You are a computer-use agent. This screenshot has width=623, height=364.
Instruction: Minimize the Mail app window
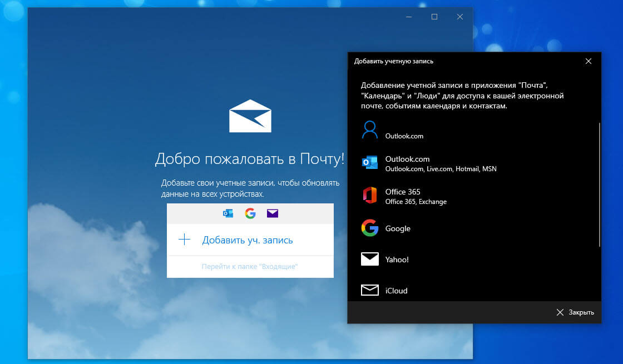tap(409, 17)
